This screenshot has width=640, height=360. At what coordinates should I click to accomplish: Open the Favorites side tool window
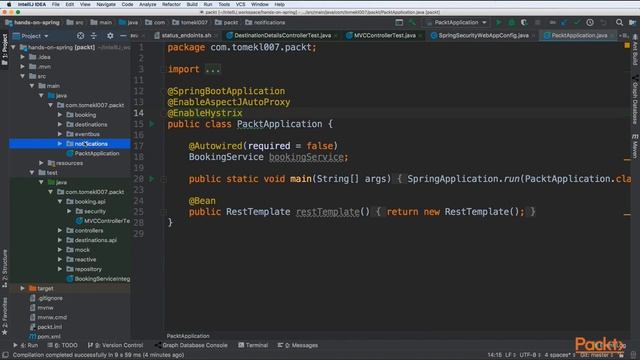point(4,316)
